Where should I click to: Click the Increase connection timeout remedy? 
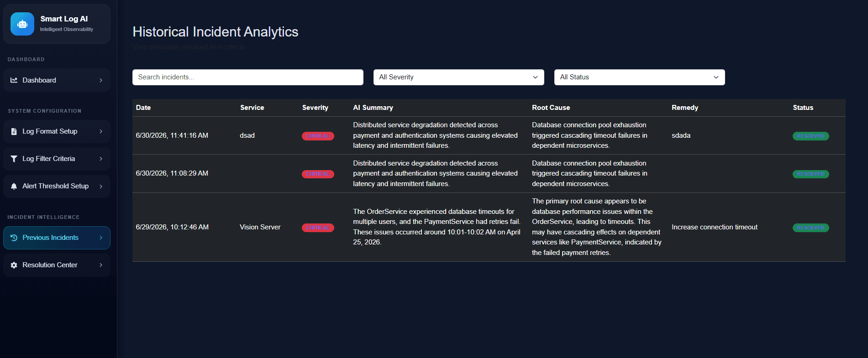715,227
